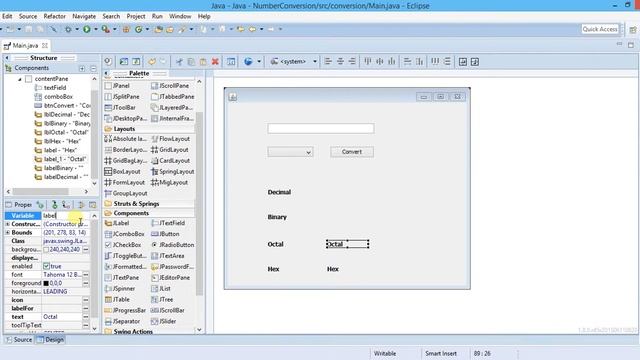The height and width of the screenshot is (360, 640).
Task: Open the externalize globe dropdown arrow
Action: pyautogui.click(x=259, y=62)
